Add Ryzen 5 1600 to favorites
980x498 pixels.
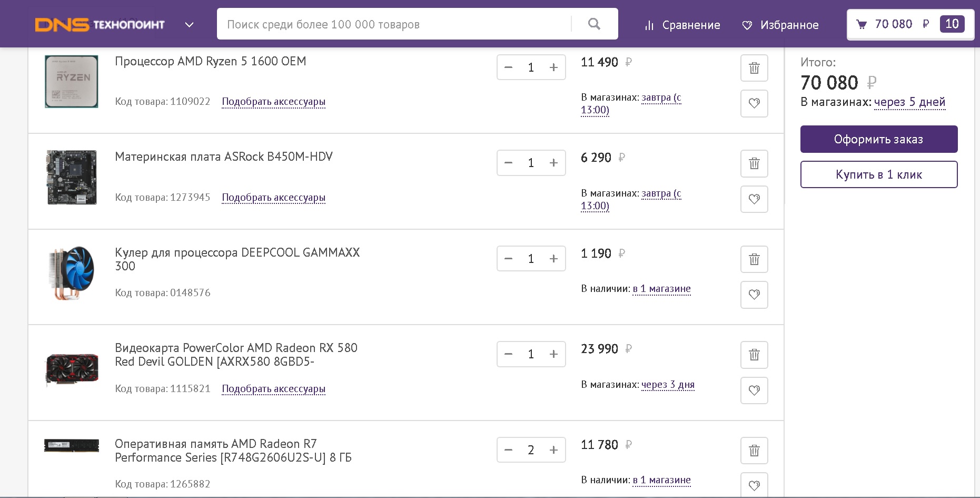(x=754, y=103)
